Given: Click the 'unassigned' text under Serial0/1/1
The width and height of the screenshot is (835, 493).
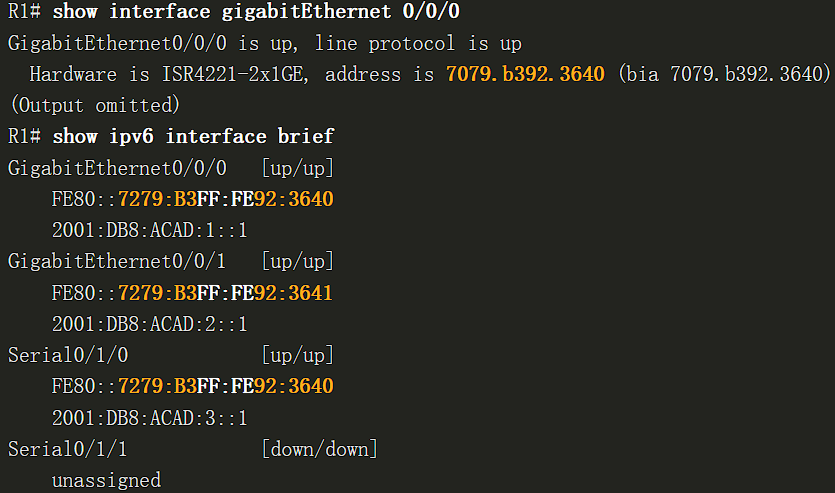Looking at the screenshot, I should [107, 480].
